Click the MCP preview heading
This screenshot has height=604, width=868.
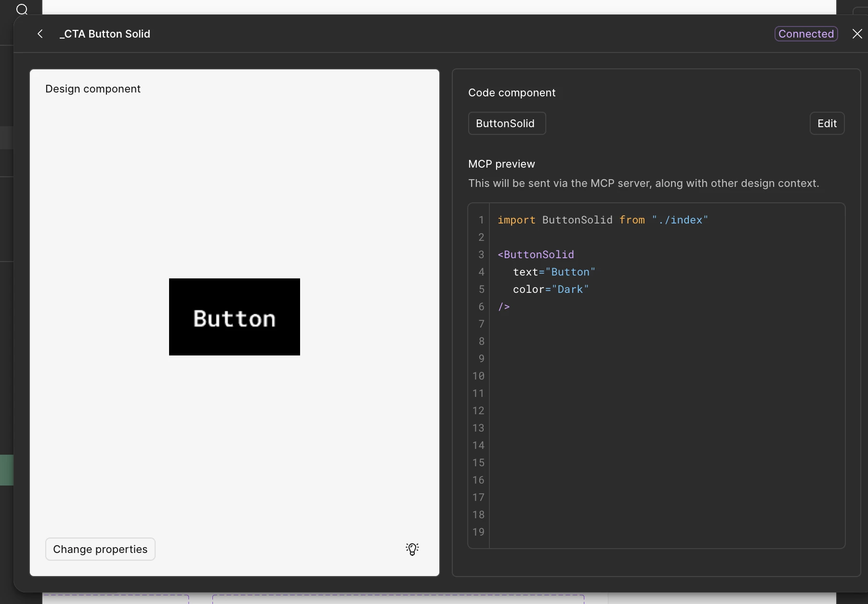point(501,164)
